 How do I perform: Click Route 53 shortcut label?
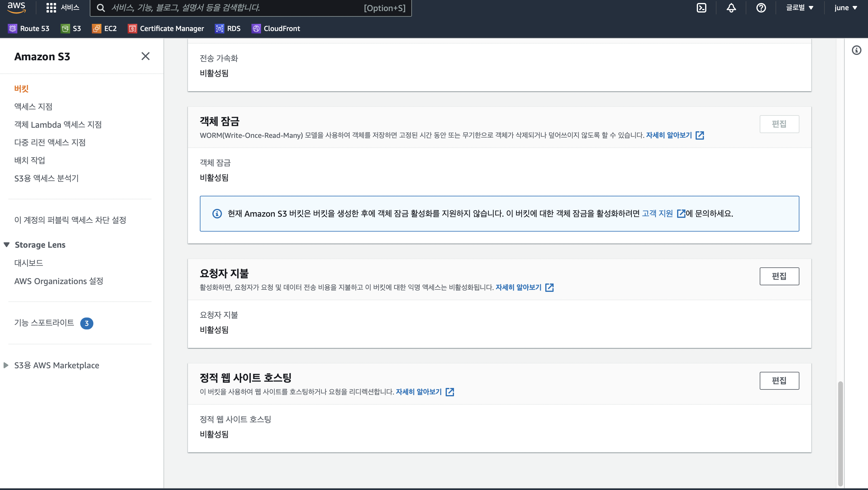click(35, 29)
